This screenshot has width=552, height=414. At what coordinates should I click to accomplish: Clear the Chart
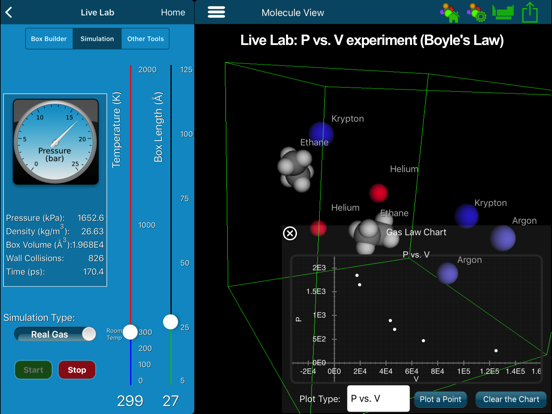pyautogui.click(x=511, y=399)
